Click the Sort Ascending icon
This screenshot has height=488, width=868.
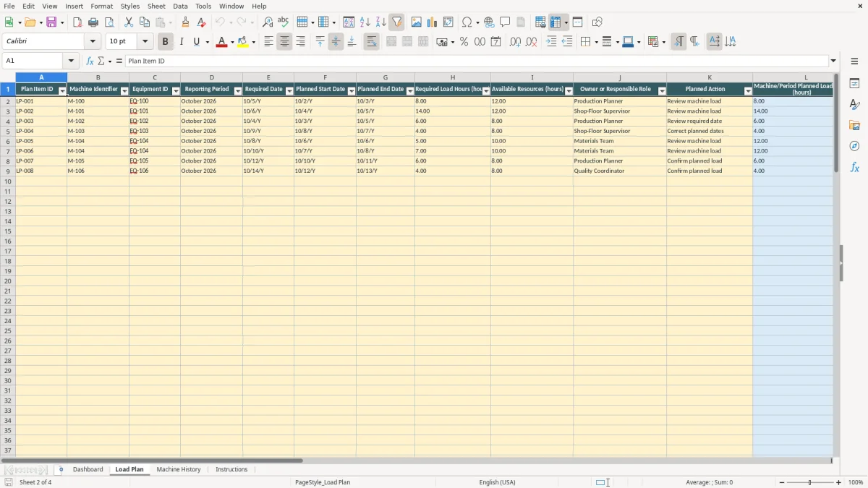click(x=365, y=22)
